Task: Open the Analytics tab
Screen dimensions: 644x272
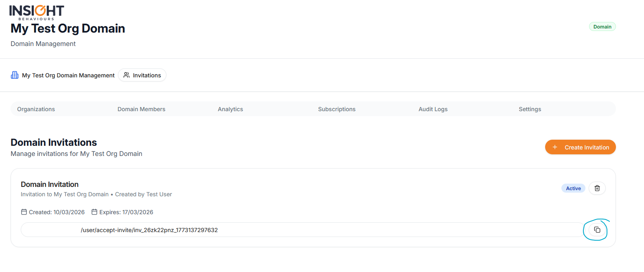Action: pos(230,109)
